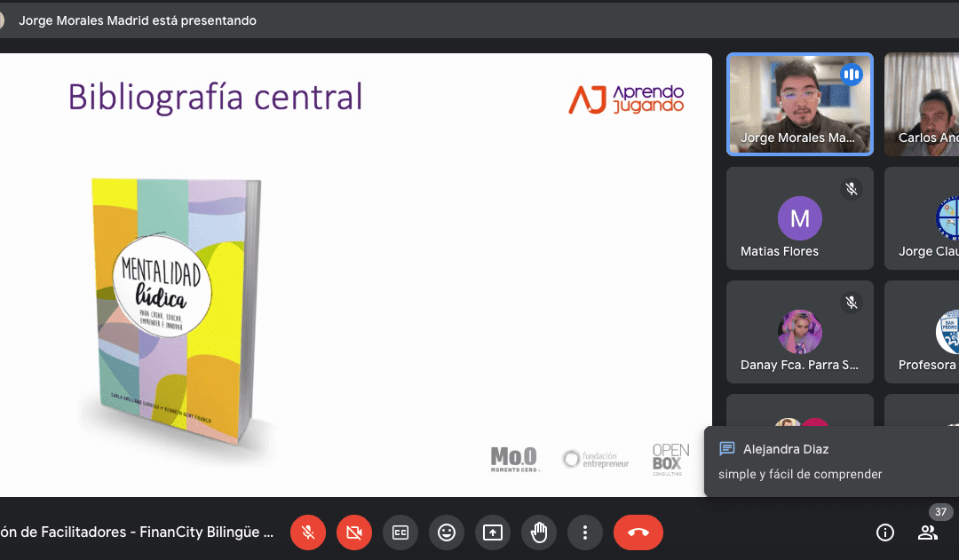Toggle closed captions CC button
Screen dimensions: 959x560
[x=400, y=532]
